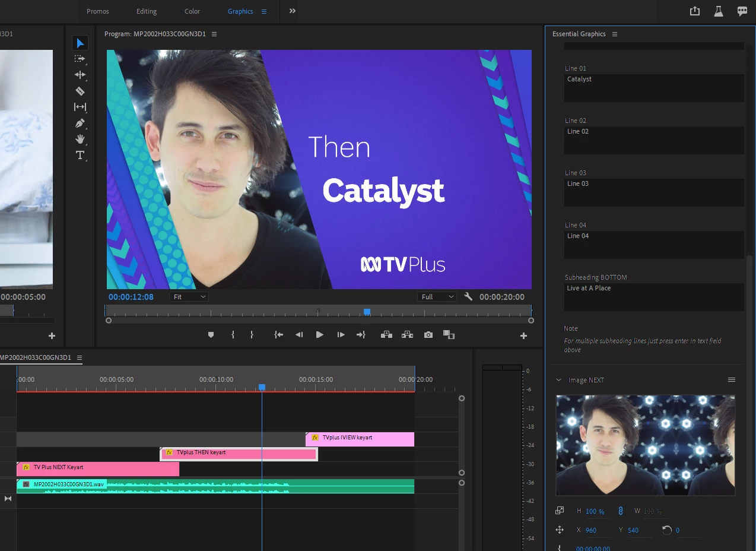Screen dimensions: 756x551
Task: Show more workspaces with double chevron
Action: click(292, 11)
